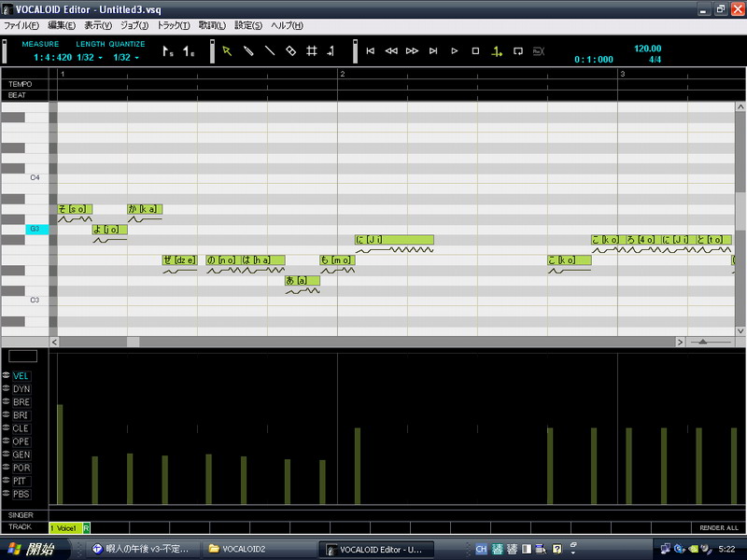Select the あ [a] note

click(x=302, y=281)
